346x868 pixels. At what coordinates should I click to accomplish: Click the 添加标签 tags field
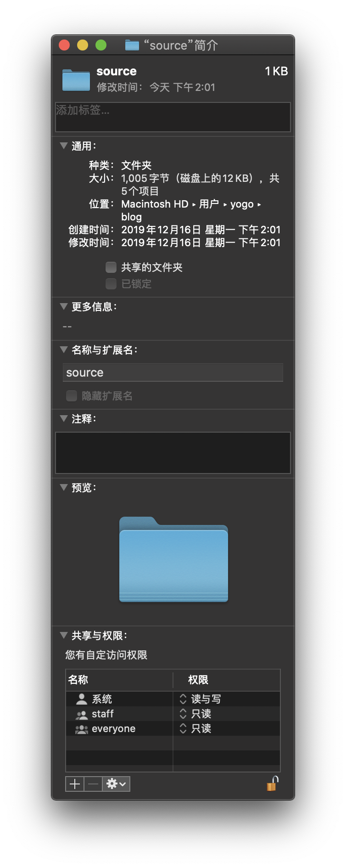pyautogui.click(x=173, y=117)
